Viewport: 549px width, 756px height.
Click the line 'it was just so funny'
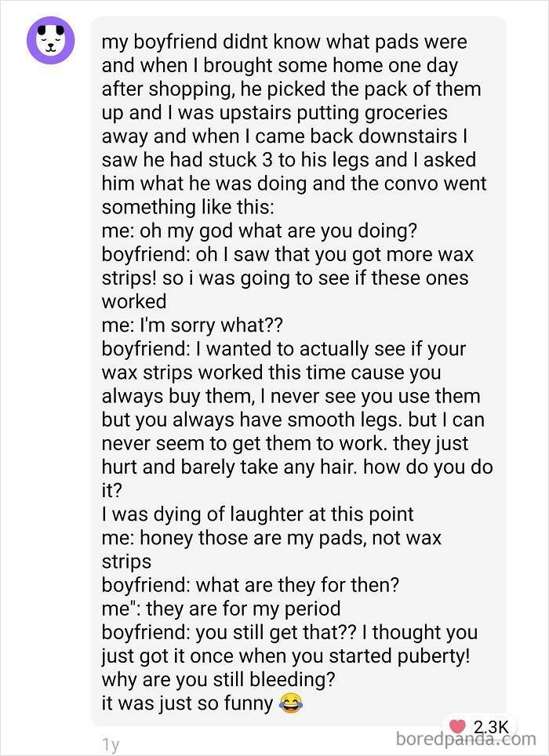(187, 703)
